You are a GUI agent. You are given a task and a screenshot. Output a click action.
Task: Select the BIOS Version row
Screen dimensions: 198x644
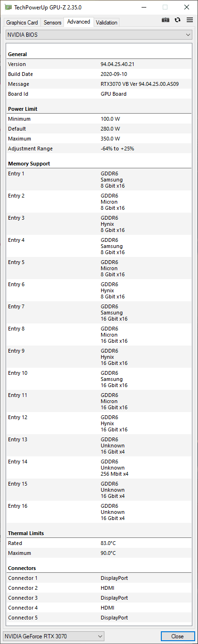(x=99, y=64)
